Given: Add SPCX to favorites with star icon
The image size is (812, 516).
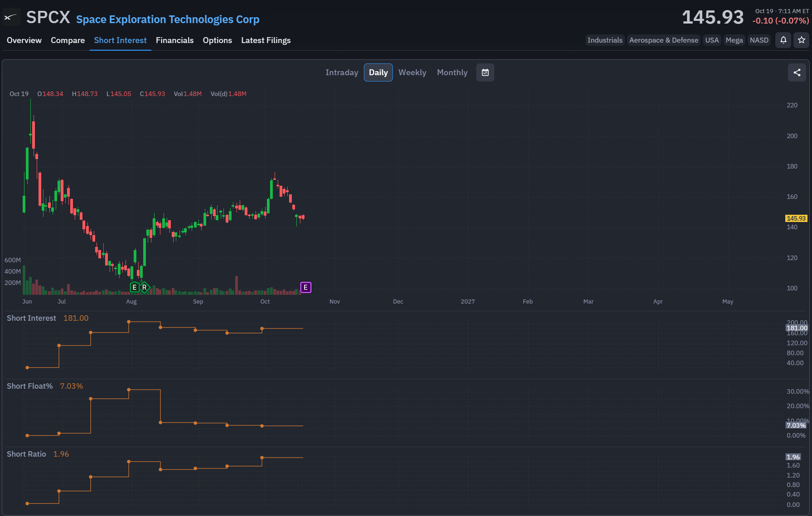Looking at the screenshot, I should click(x=801, y=40).
